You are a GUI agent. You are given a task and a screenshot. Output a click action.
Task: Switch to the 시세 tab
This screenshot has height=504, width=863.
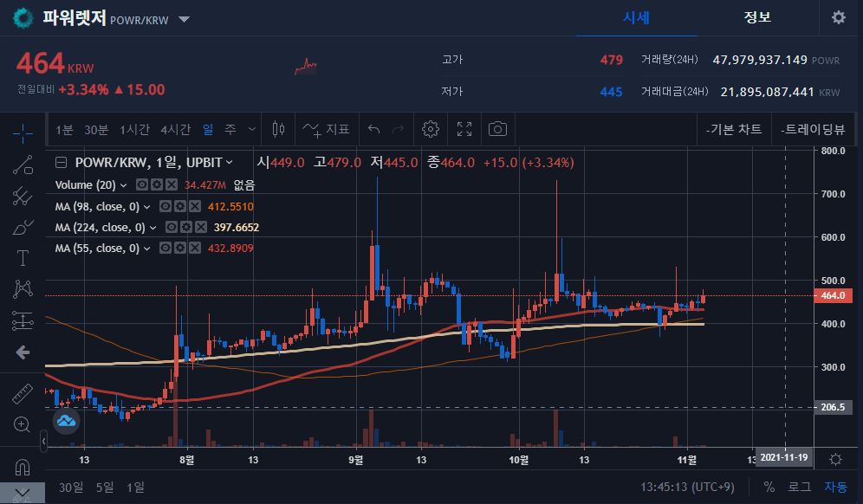[636, 17]
